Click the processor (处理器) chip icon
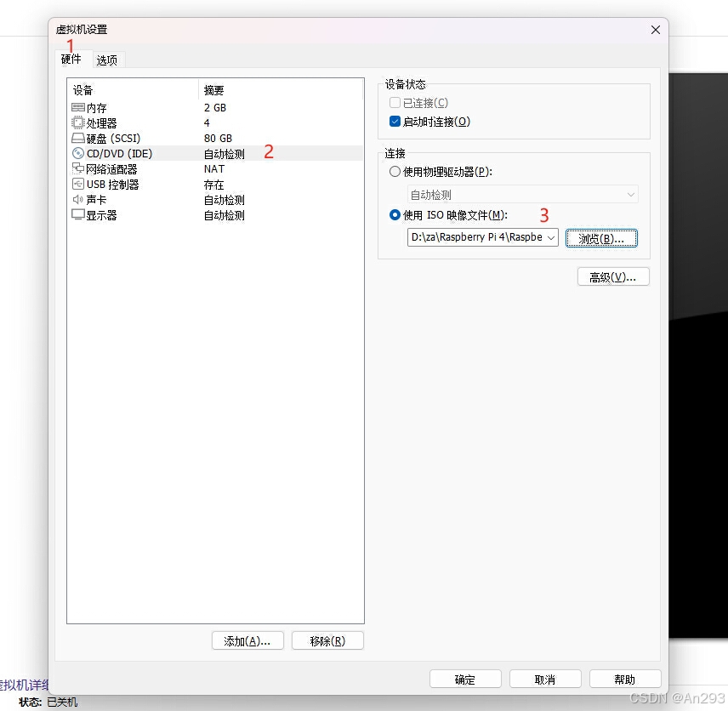 [x=77, y=123]
